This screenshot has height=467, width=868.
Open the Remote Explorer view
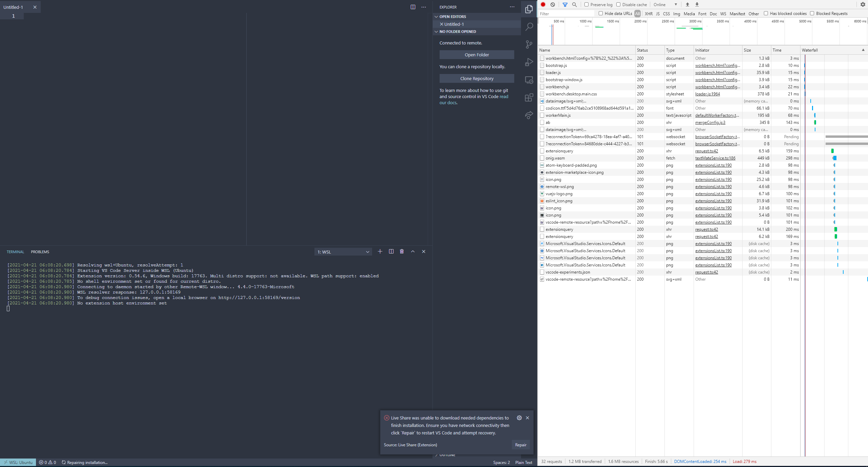529,80
